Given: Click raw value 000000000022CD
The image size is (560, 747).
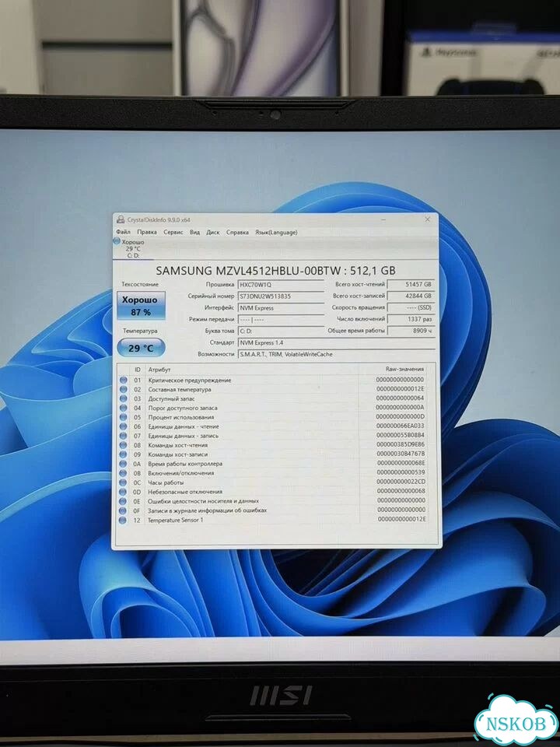Looking at the screenshot, I should pos(401,482).
